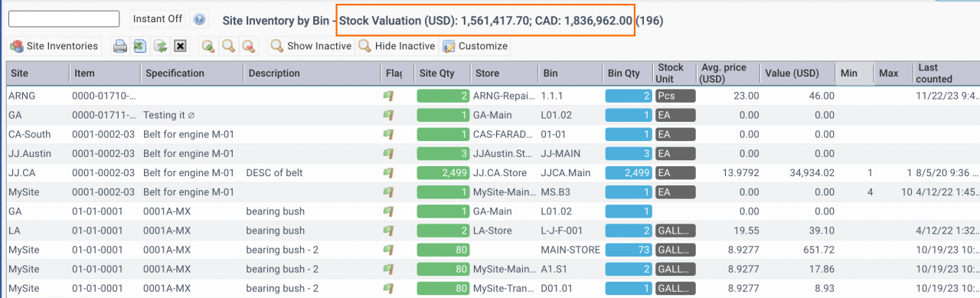Open the Customize button
This screenshot has width=980, height=298.
pos(475,46)
